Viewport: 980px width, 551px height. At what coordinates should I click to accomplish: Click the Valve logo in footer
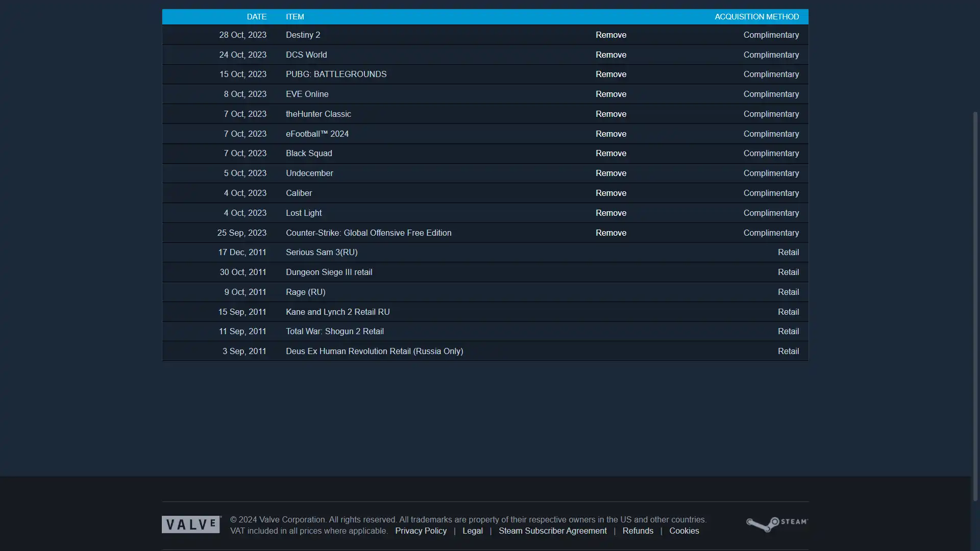[x=191, y=524]
